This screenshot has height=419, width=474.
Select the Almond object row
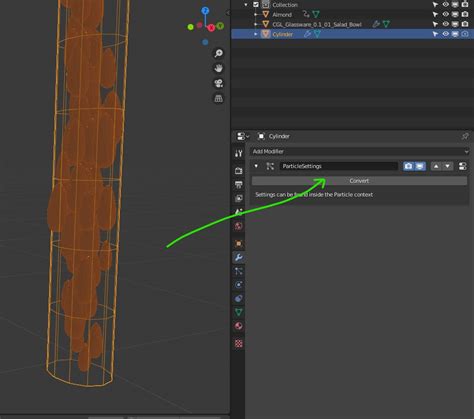352,14
